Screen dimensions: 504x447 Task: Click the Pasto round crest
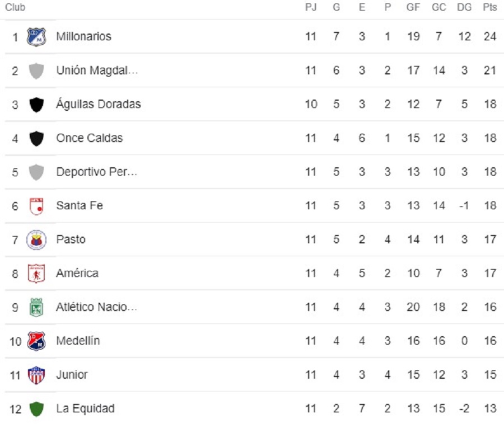(36, 240)
